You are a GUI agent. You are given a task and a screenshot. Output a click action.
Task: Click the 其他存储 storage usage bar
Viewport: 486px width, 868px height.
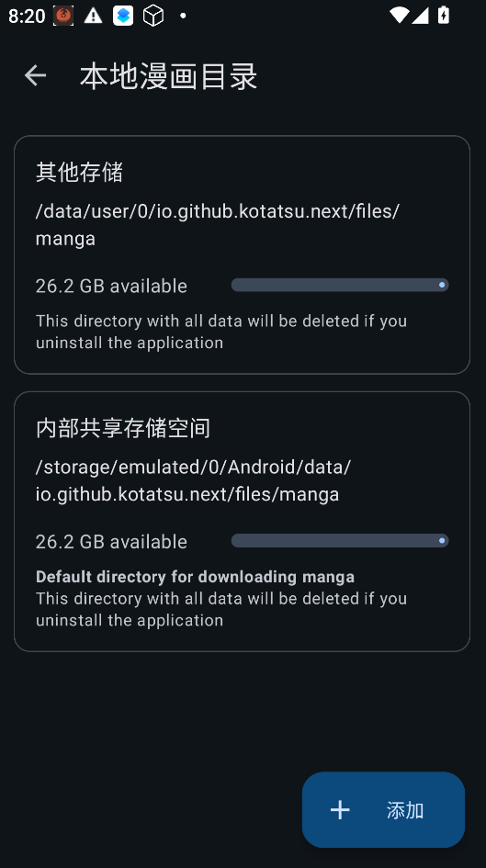(340, 285)
